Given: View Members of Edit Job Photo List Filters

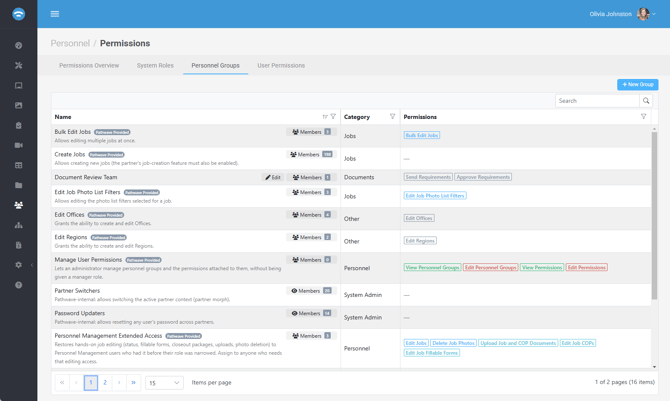Looking at the screenshot, I should (311, 192).
